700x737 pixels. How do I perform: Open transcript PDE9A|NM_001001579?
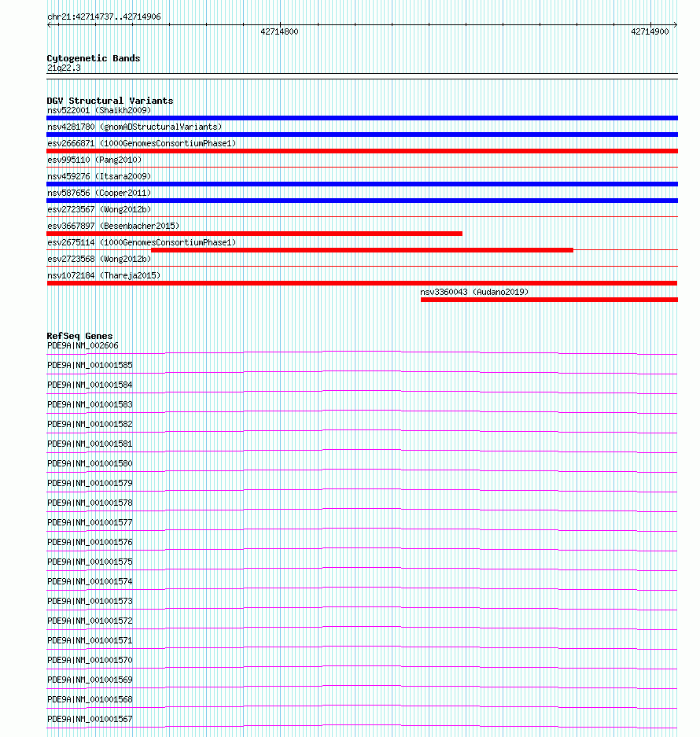click(90, 483)
